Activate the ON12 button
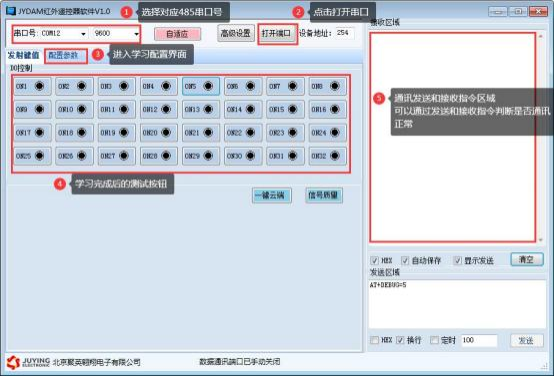The width and height of the screenshot is (554, 376). (x=159, y=110)
